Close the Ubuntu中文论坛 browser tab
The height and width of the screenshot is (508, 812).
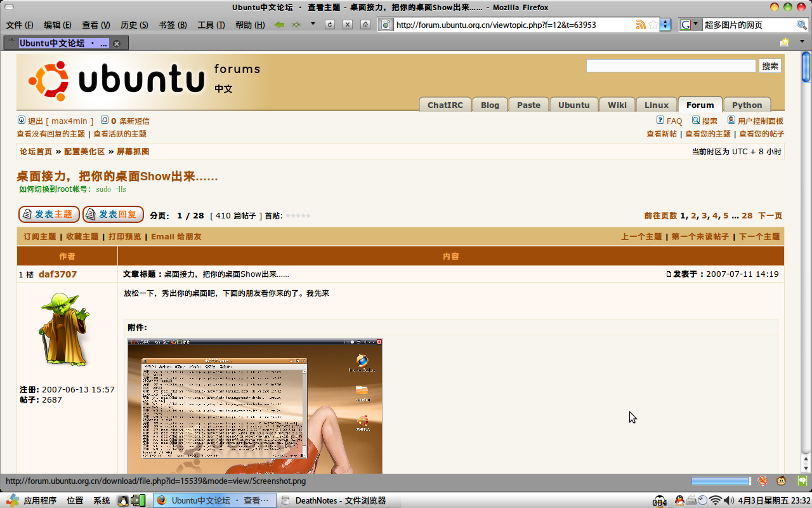pos(117,44)
